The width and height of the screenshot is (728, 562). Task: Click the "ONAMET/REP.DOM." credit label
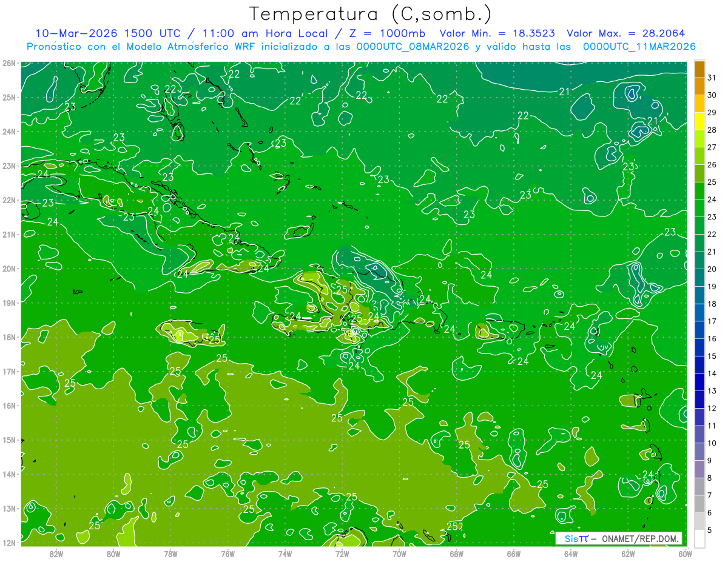[x=641, y=538]
